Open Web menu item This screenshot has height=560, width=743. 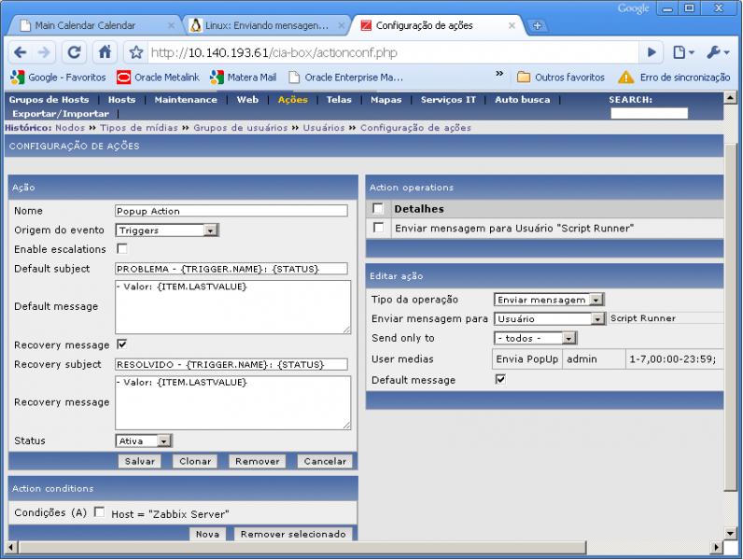click(x=248, y=100)
